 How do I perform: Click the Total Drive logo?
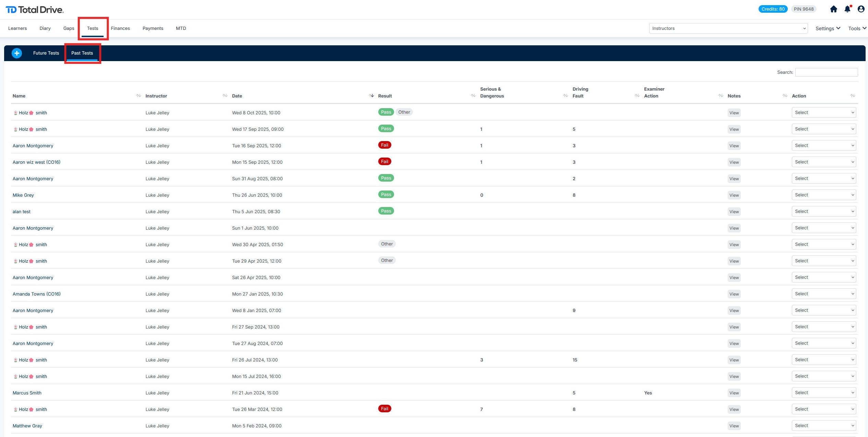click(x=35, y=10)
